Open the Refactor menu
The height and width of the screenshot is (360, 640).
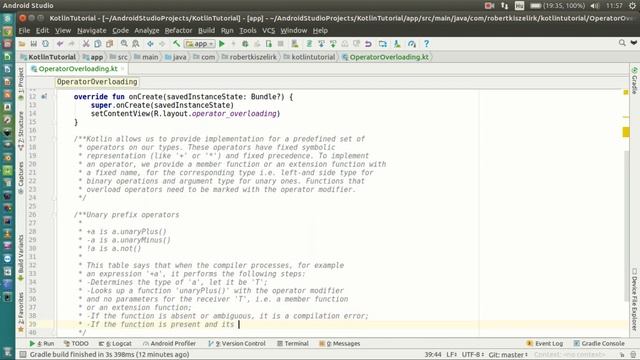[x=178, y=31]
